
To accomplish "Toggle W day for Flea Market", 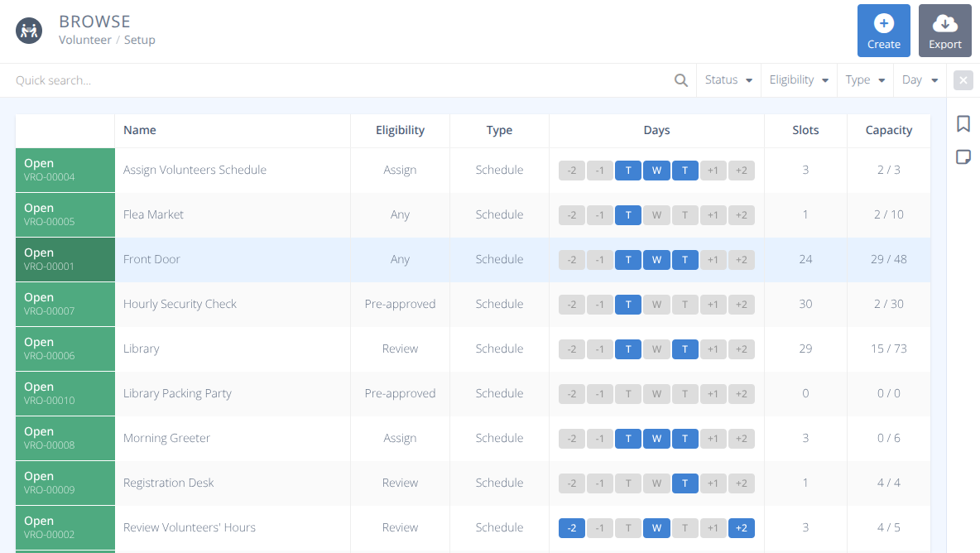I will [x=656, y=215].
